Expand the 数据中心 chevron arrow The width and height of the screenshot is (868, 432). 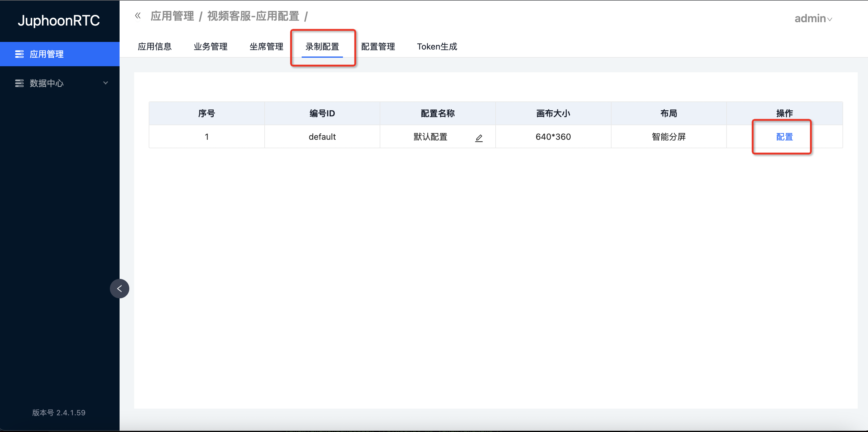(x=106, y=83)
